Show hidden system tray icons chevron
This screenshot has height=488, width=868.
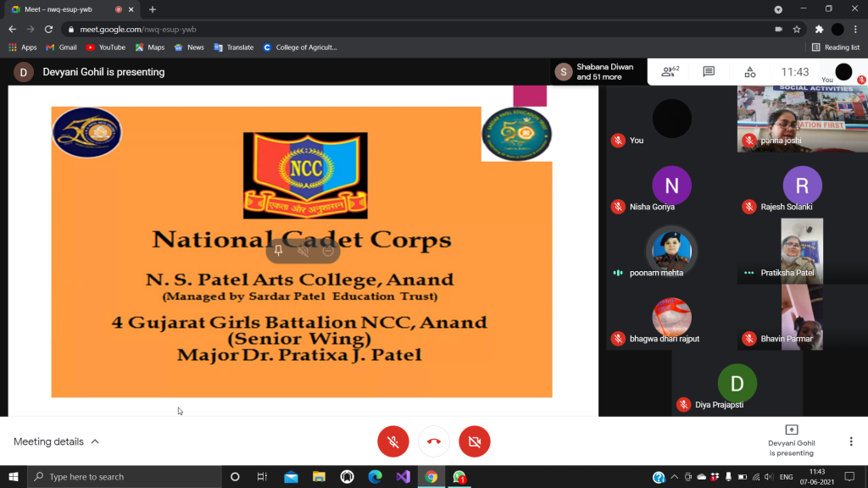click(674, 477)
